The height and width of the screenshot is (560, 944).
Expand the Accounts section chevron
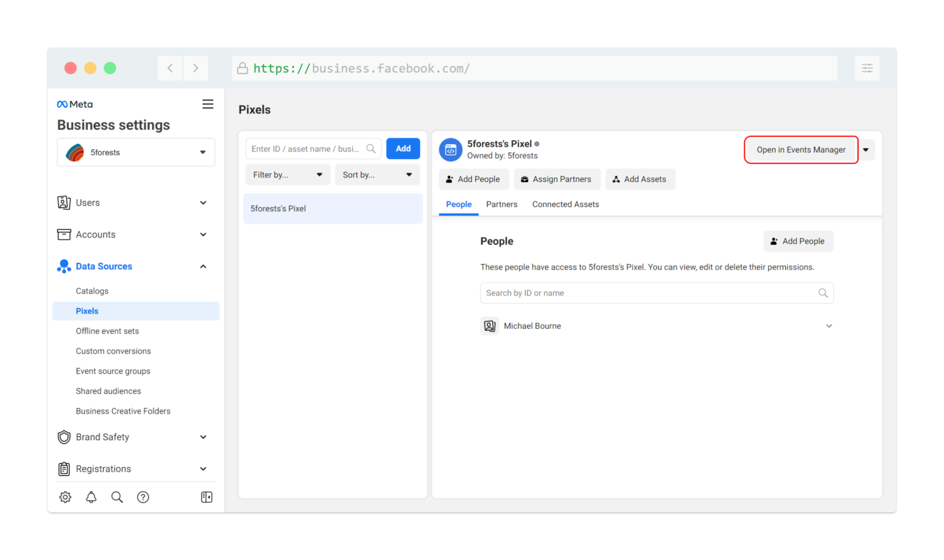point(203,235)
